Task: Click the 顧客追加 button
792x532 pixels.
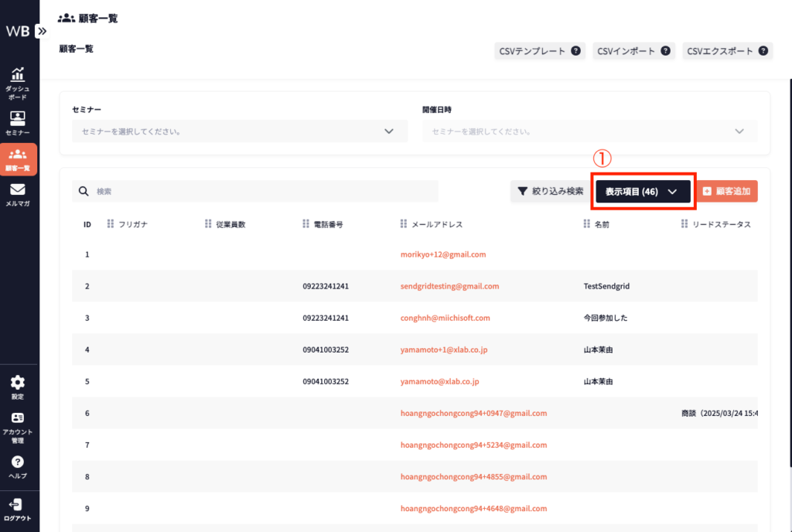Action: tap(726, 191)
